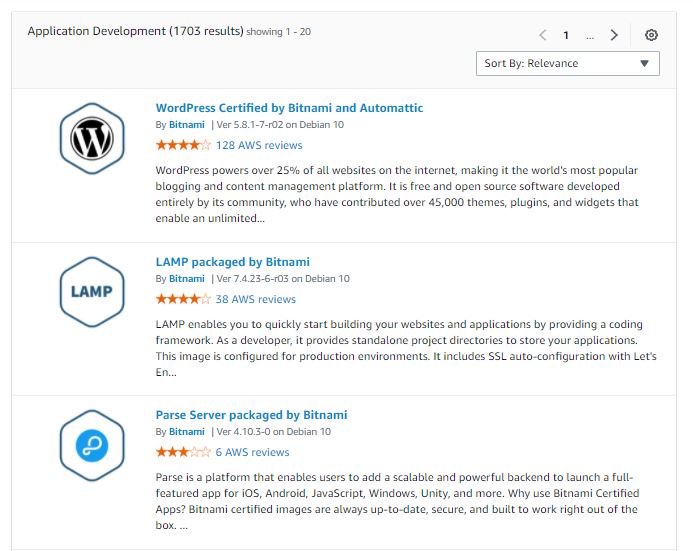This screenshot has width=693, height=551.
Task: Click the WordPress logo icon
Action: (x=91, y=139)
